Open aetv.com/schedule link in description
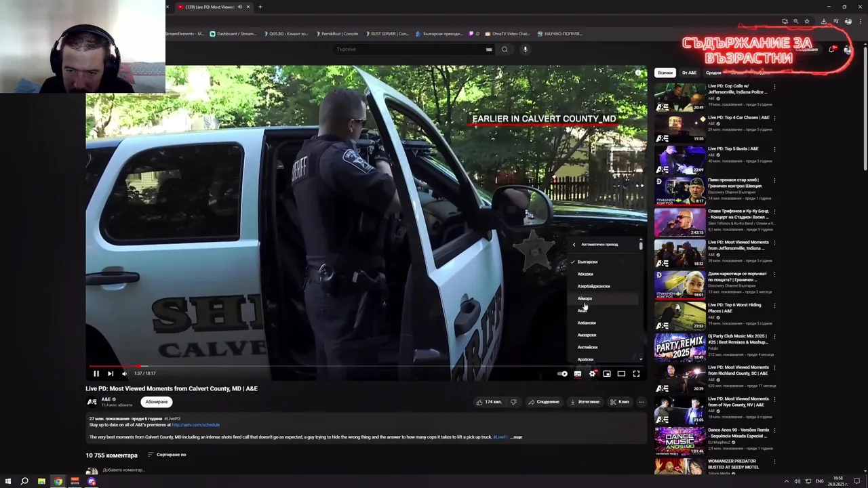 pos(195,425)
